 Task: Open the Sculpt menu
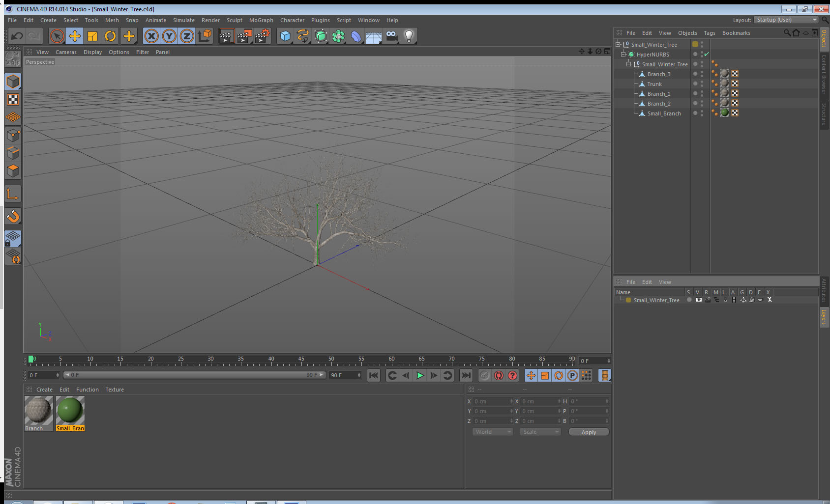[x=234, y=20]
